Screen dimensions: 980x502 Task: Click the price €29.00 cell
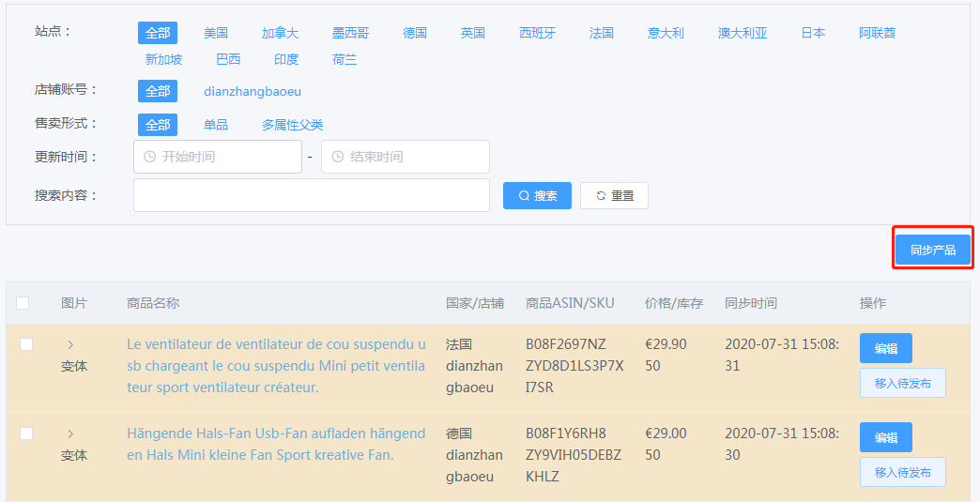(666, 434)
